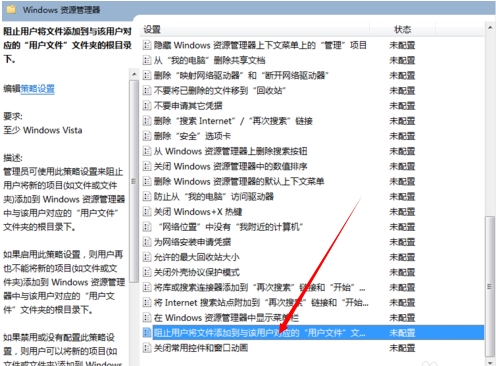Click policy icon for 删除"搜索 Internet"链接

(147, 121)
